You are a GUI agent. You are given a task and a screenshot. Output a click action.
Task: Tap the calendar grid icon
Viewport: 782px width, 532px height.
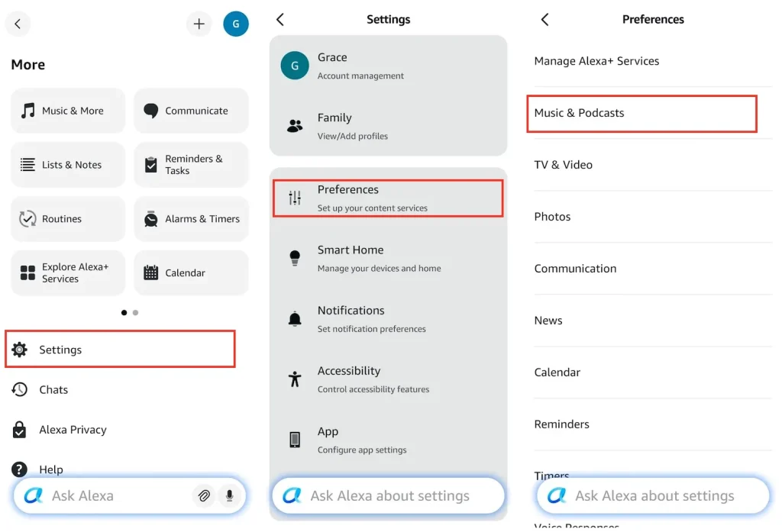point(150,272)
